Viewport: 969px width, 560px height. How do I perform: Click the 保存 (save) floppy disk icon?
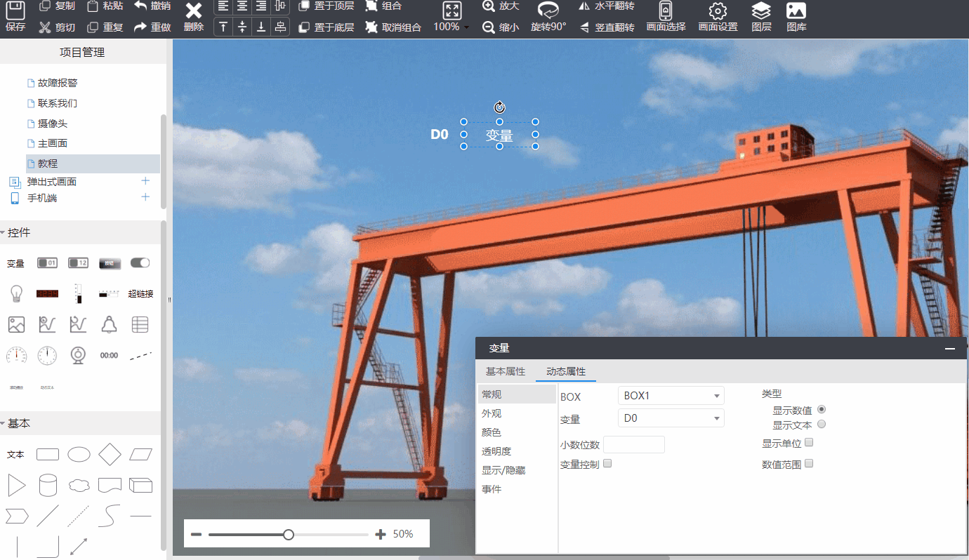pos(15,10)
